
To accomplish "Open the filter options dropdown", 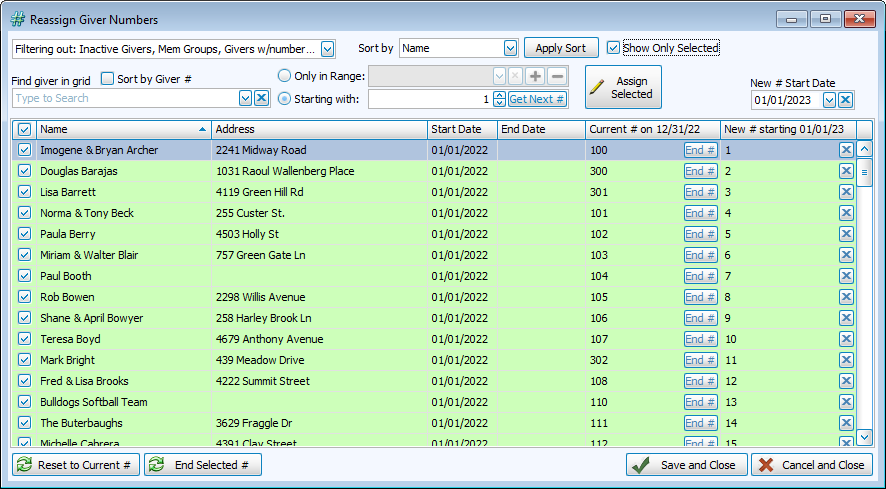I will pos(328,48).
